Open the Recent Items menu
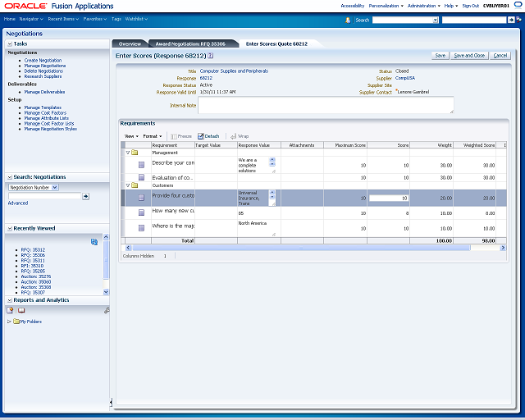 [x=63, y=19]
